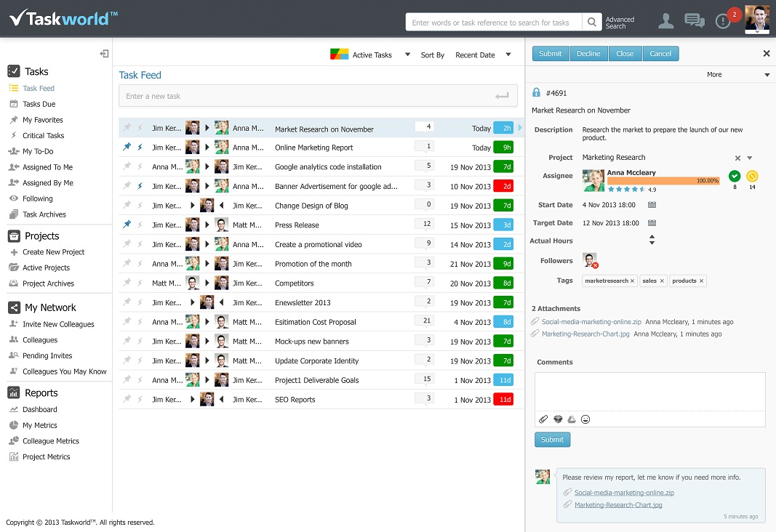Unpin the Press Release task

tap(127, 224)
